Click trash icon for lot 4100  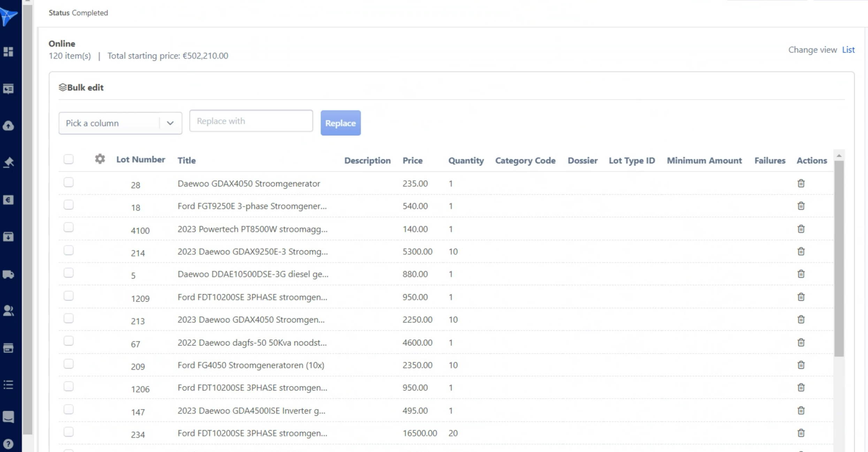coord(801,229)
